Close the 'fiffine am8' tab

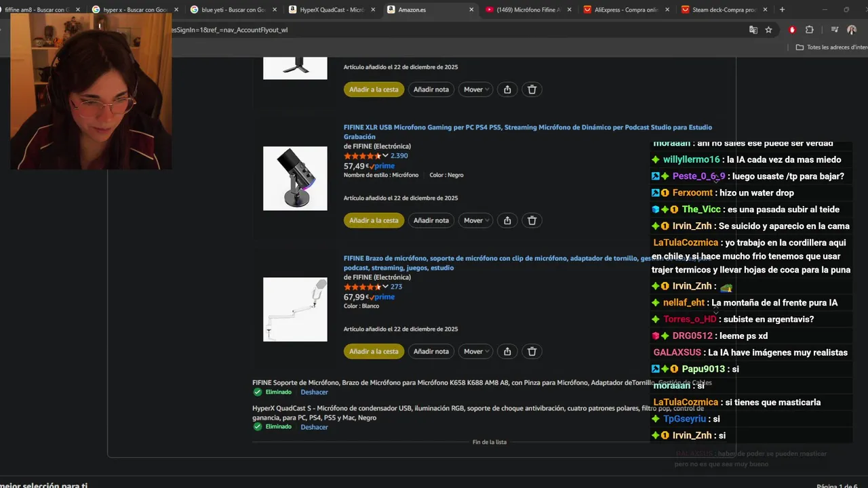[78, 9]
